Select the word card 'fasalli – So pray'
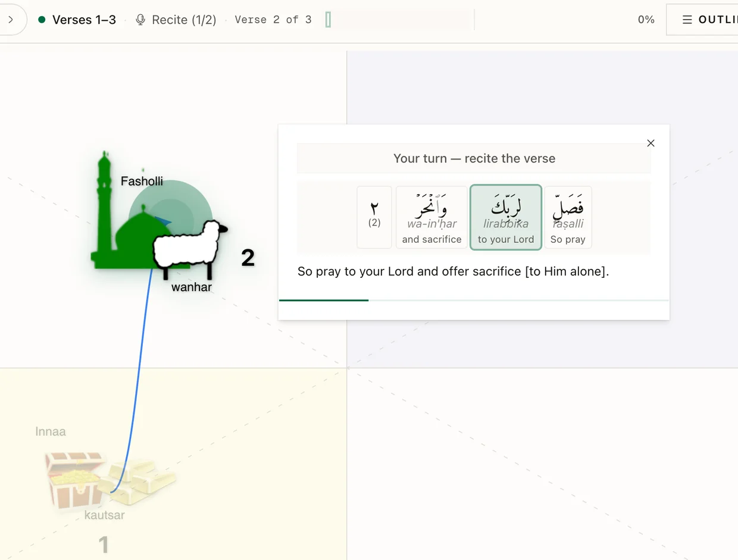Image resolution: width=738 pixels, height=560 pixels. click(x=568, y=217)
